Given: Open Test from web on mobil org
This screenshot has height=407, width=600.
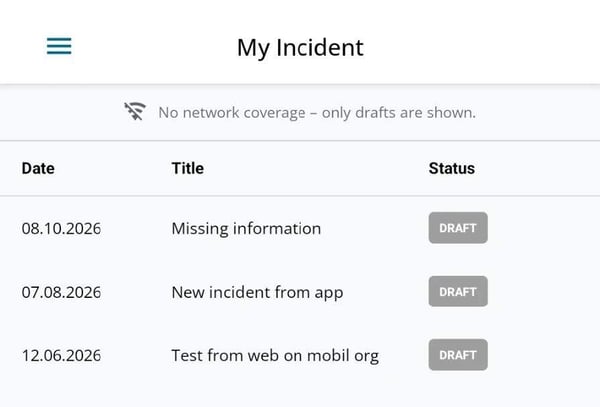Looking at the screenshot, I should coord(275,355).
